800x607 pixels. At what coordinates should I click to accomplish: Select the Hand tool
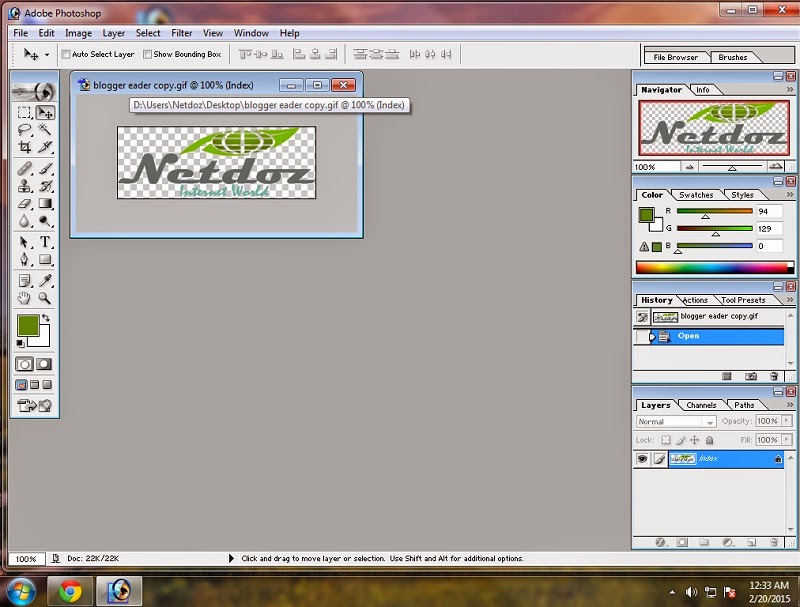24,298
